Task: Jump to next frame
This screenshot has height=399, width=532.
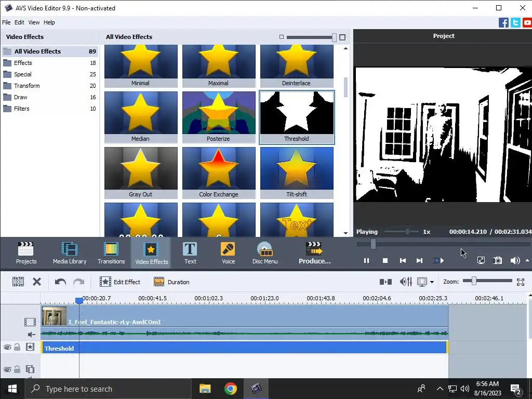Action: 420,261
